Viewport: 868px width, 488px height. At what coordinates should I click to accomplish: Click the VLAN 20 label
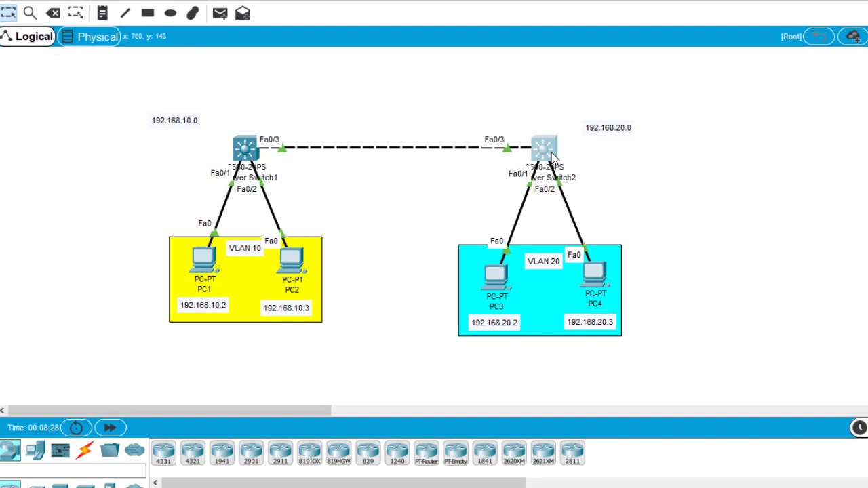point(544,261)
